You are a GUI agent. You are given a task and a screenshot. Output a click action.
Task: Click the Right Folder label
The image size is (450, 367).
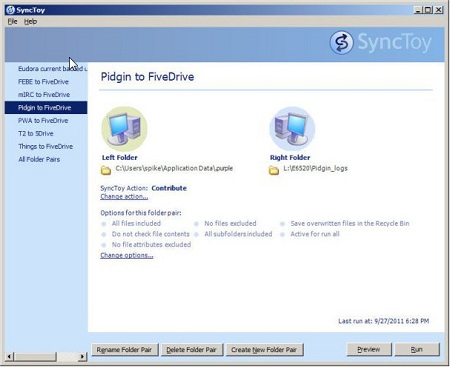tap(290, 157)
